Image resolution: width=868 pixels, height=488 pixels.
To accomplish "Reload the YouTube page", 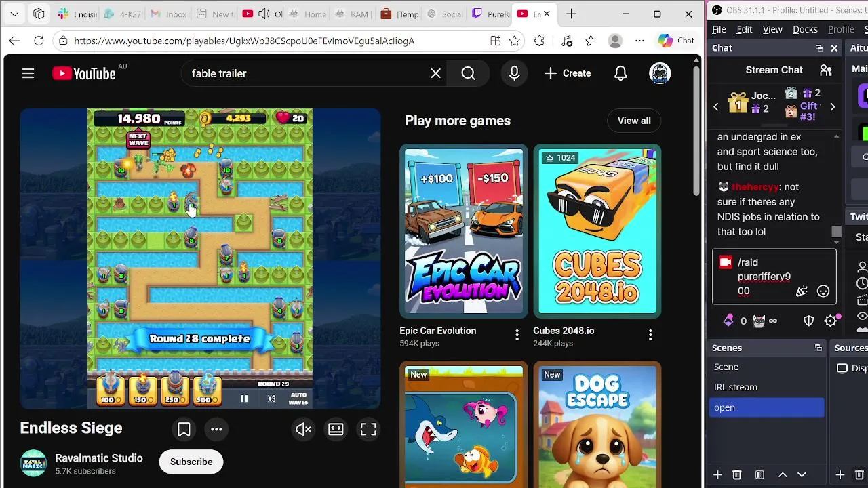I will [x=39, y=41].
